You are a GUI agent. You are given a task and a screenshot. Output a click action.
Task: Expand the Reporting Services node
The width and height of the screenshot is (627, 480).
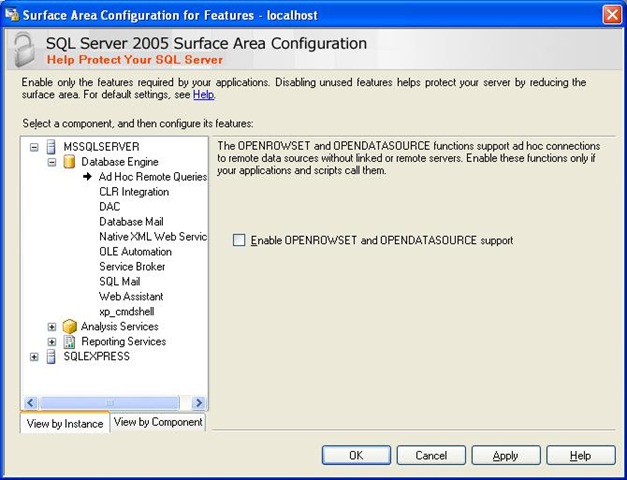click(52, 342)
